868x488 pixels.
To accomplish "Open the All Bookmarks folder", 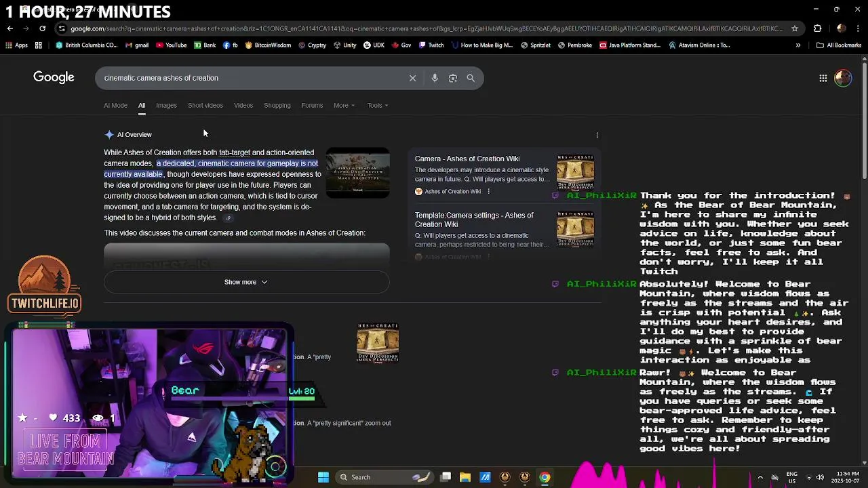I will (x=839, y=45).
